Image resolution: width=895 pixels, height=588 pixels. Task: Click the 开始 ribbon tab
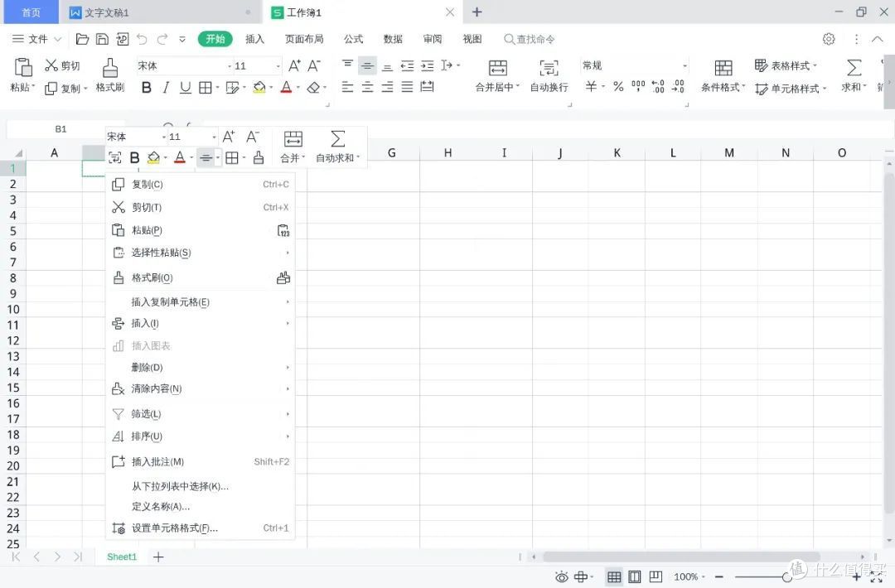(215, 39)
